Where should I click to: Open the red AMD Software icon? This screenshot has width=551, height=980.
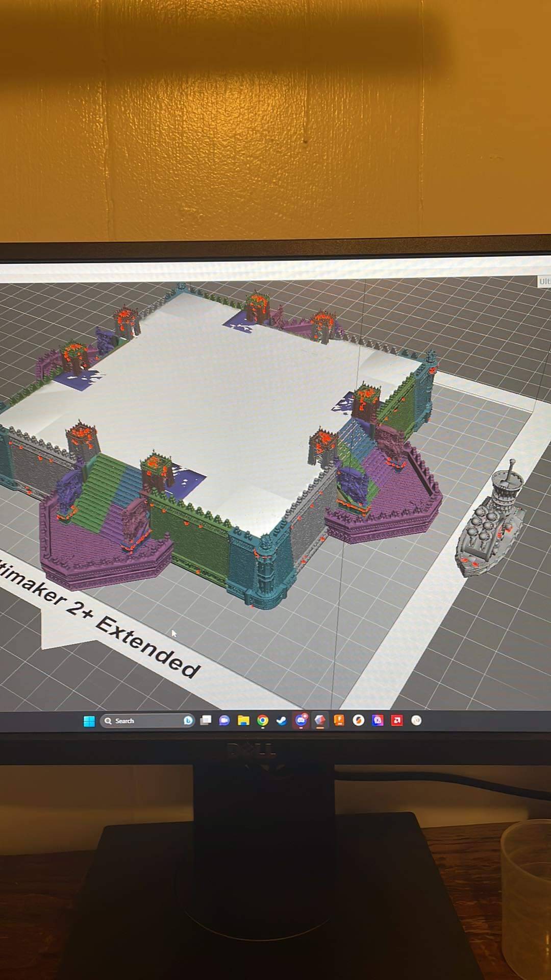point(397,720)
